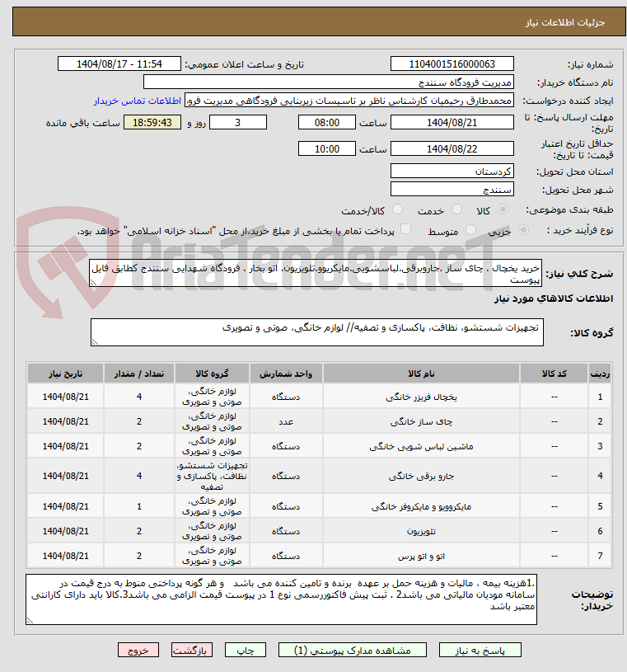Click the announcement date 1404/08/17 - 11:54 field

119,63
